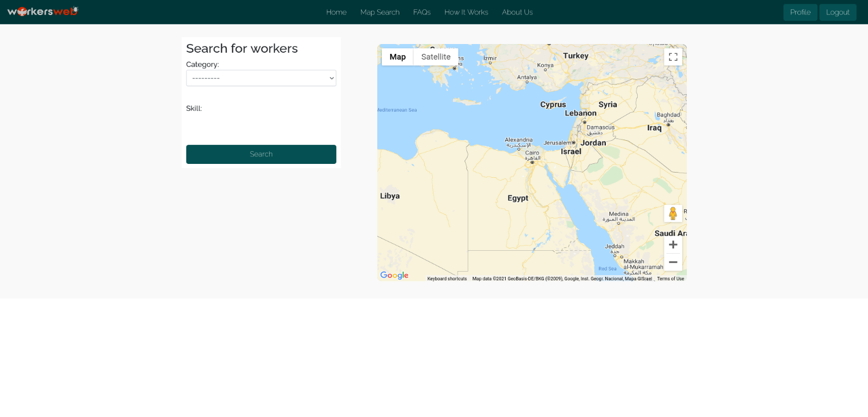Click the Lebanon label on map
This screenshot has height=417, width=868.
pos(580,113)
